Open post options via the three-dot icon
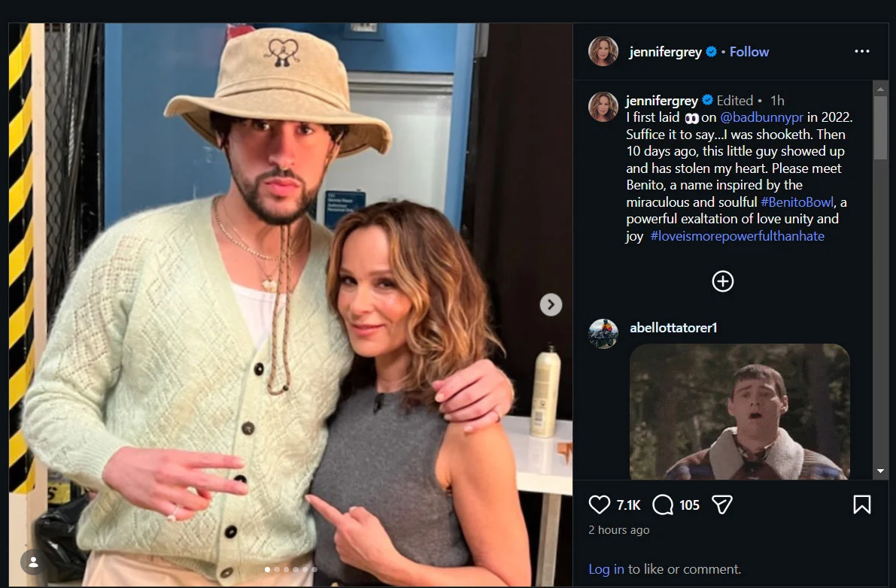 [x=861, y=50]
